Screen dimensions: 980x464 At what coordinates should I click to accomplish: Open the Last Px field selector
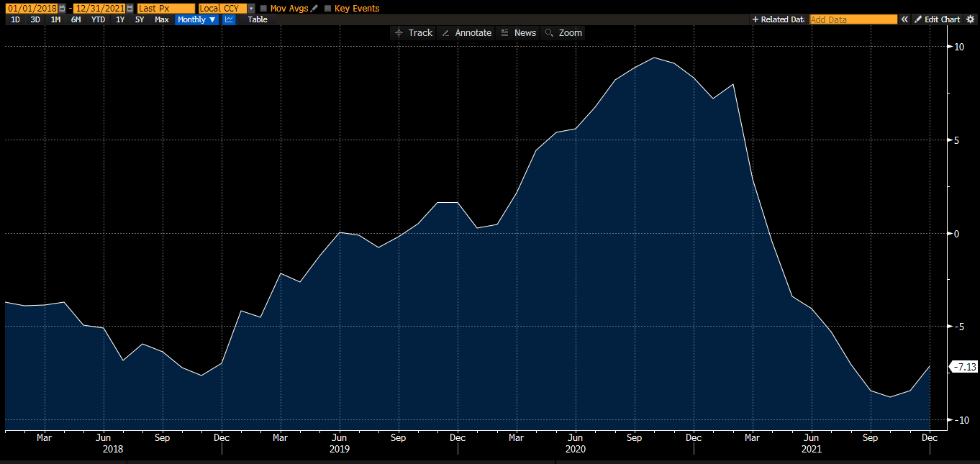click(165, 9)
